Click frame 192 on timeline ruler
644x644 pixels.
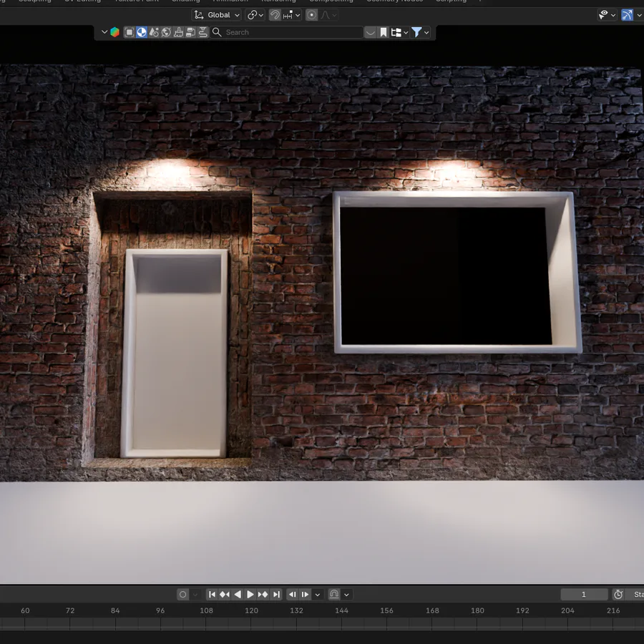[x=522, y=610]
